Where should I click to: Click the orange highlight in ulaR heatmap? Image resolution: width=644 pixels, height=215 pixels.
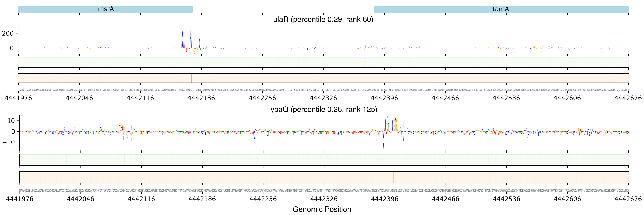[192, 78]
